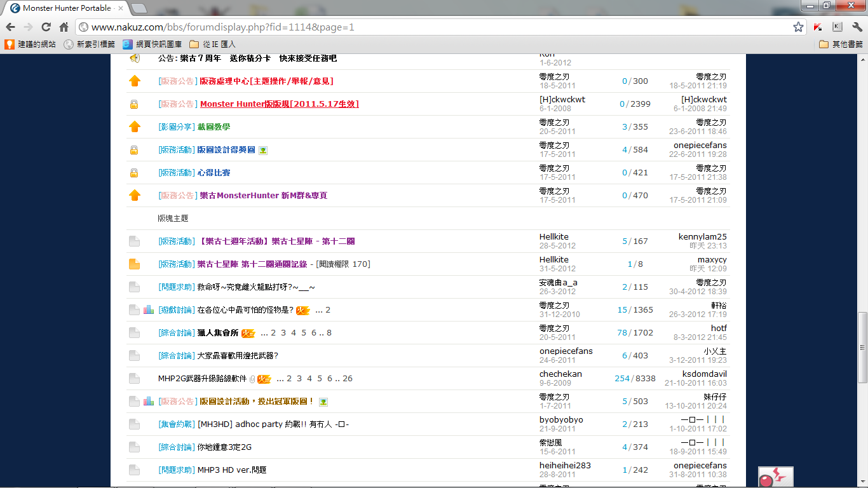
Task: Open a new tab with the new-tab button
Action: [x=139, y=8]
